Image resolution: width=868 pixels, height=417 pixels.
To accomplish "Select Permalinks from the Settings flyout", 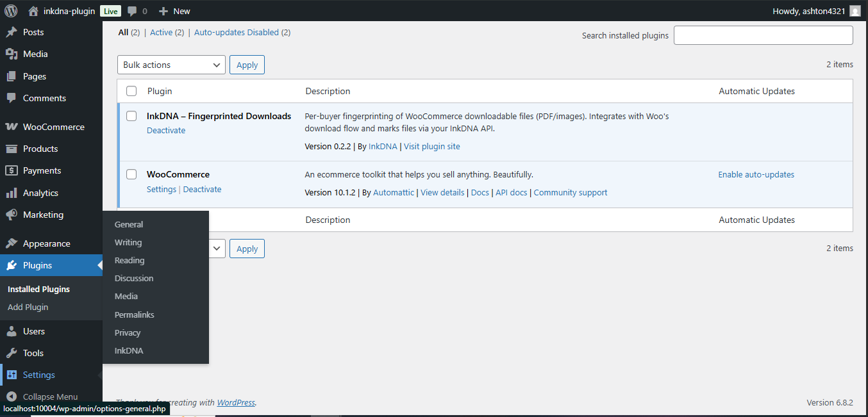I will pyautogui.click(x=134, y=315).
